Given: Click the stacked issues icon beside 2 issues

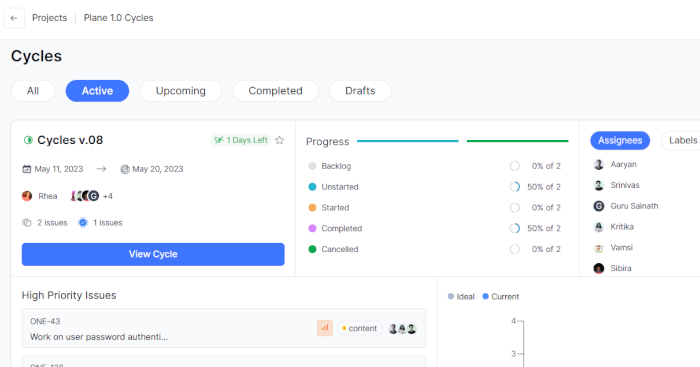Looking at the screenshot, I should (27, 223).
